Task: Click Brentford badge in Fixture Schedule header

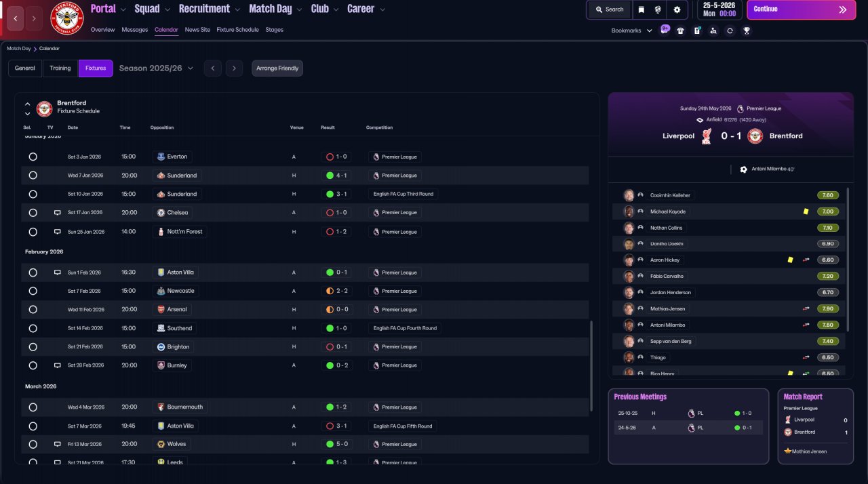Action: point(44,108)
